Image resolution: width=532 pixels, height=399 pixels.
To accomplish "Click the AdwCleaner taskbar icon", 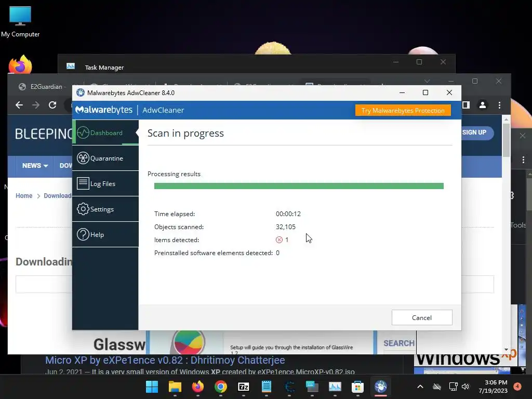I will click(381, 387).
